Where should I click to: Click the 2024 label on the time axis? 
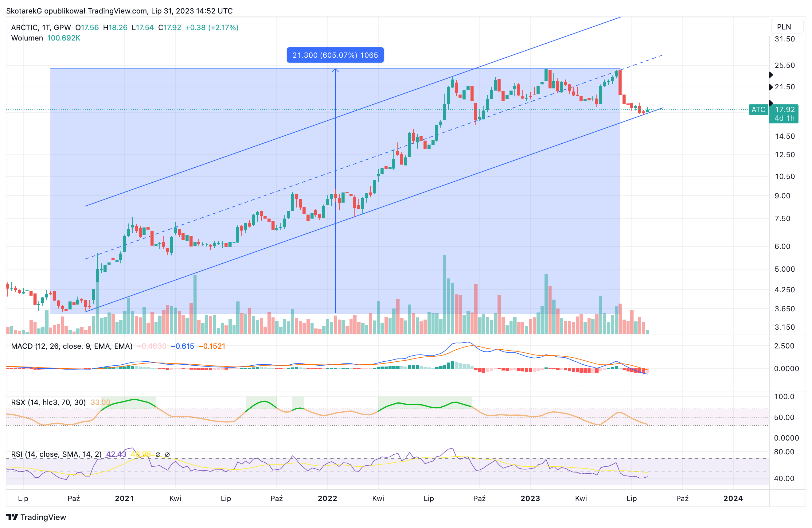[733, 498]
